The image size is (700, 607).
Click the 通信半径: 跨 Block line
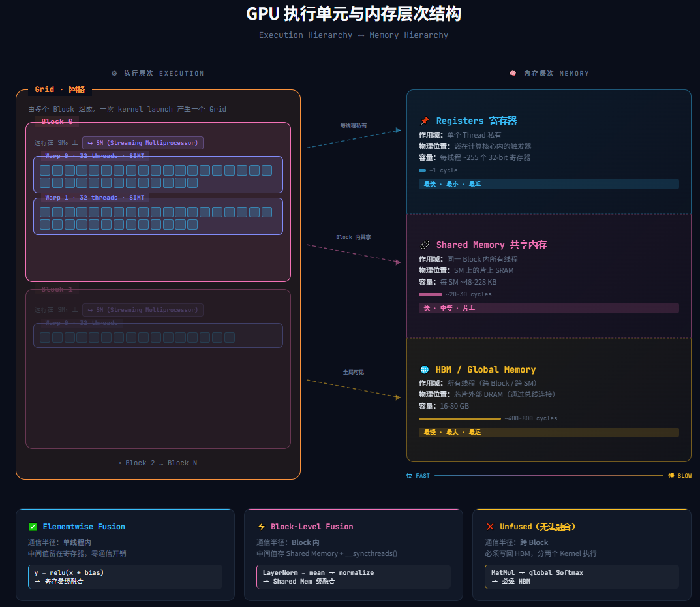click(517, 542)
